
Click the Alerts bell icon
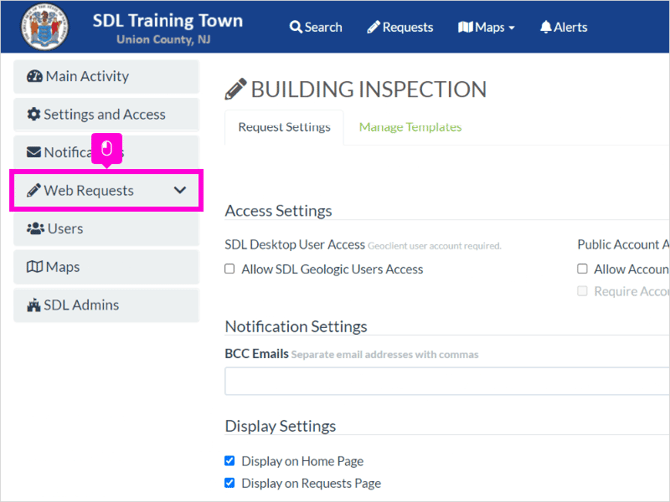(545, 27)
